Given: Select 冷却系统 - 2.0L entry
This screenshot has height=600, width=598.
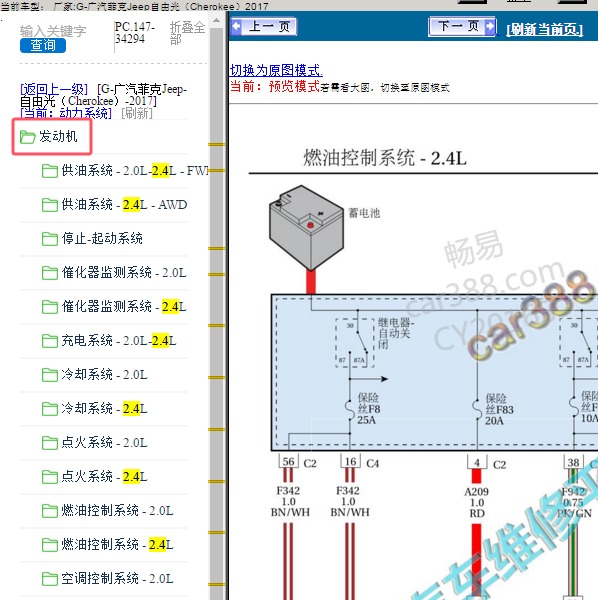Looking at the screenshot, I should coord(104,375).
